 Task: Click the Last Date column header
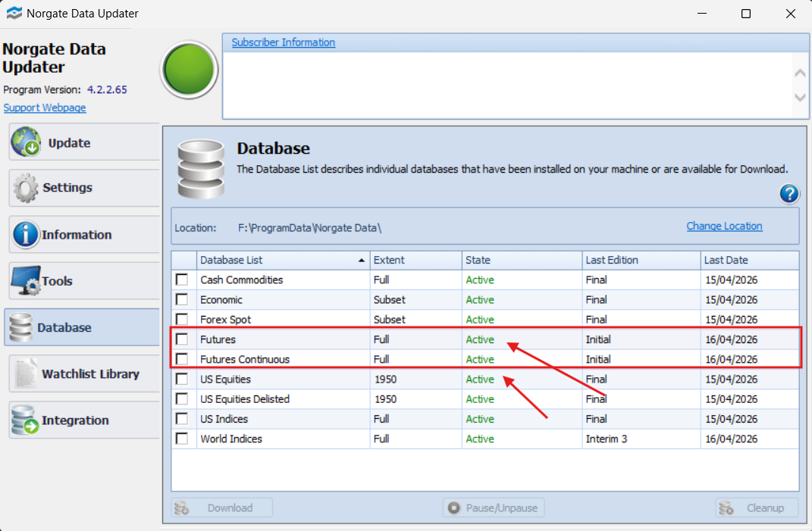(x=750, y=260)
